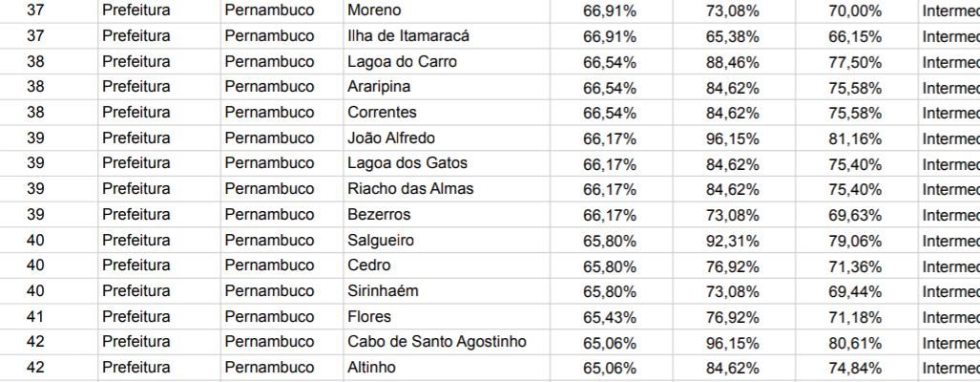980x382 pixels.
Task: Click the Araripina municipality cell
Action: 447,87
